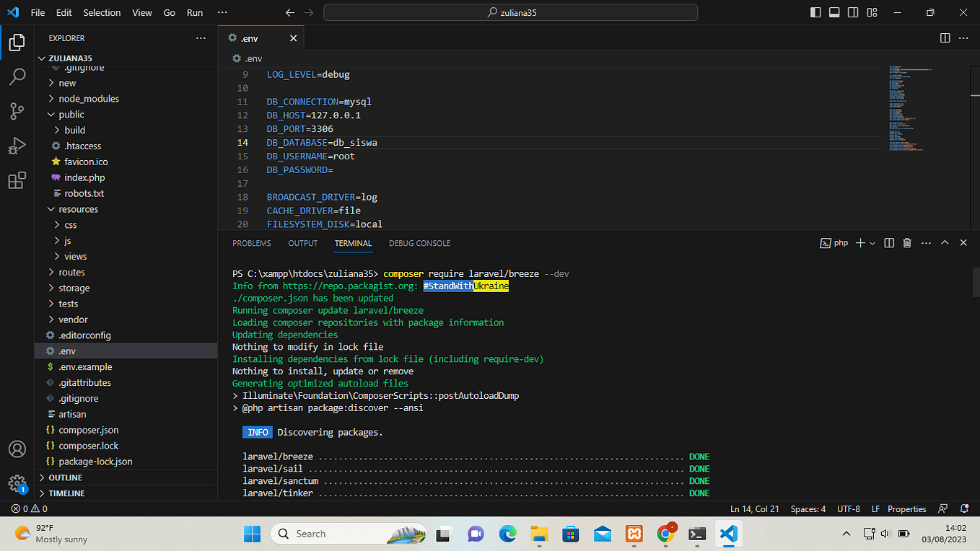Image resolution: width=980 pixels, height=551 pixels.
Task: Split the terminal using the split icon
Action: pyautogui.click(x=888, y=242)
